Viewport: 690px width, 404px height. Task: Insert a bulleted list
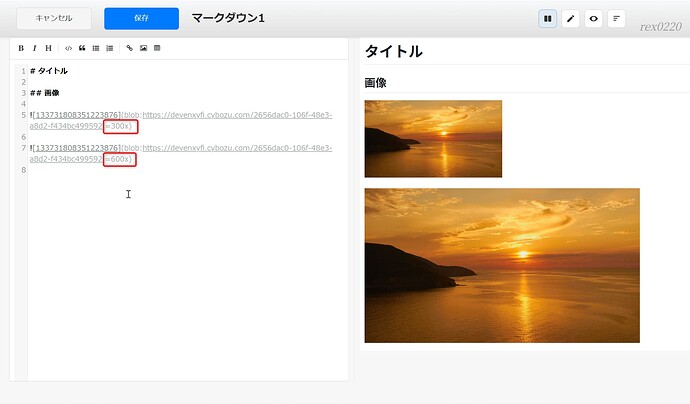pyautogui.click(x=96, y=48)
